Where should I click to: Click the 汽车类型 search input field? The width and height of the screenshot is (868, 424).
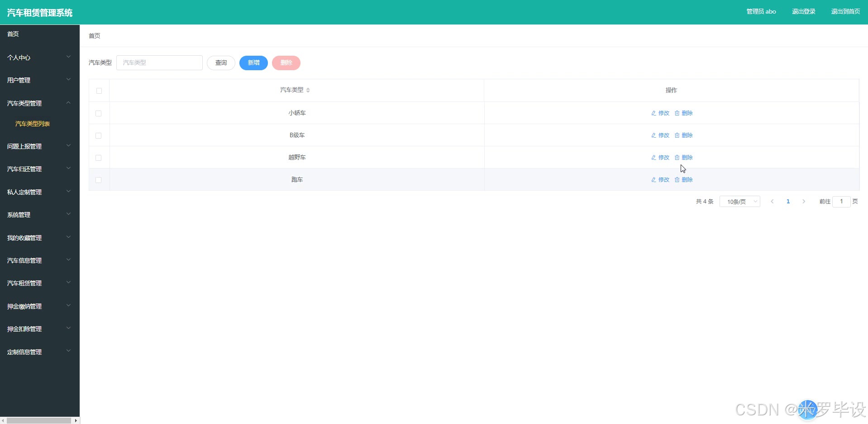click(159, 63)
